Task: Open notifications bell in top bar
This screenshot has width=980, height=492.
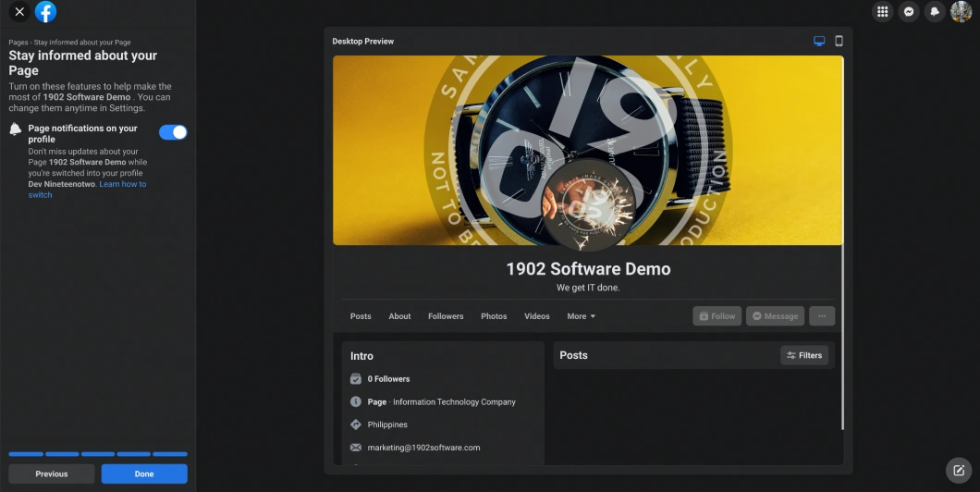Action: pyautogui.click(x=935, y=11)
